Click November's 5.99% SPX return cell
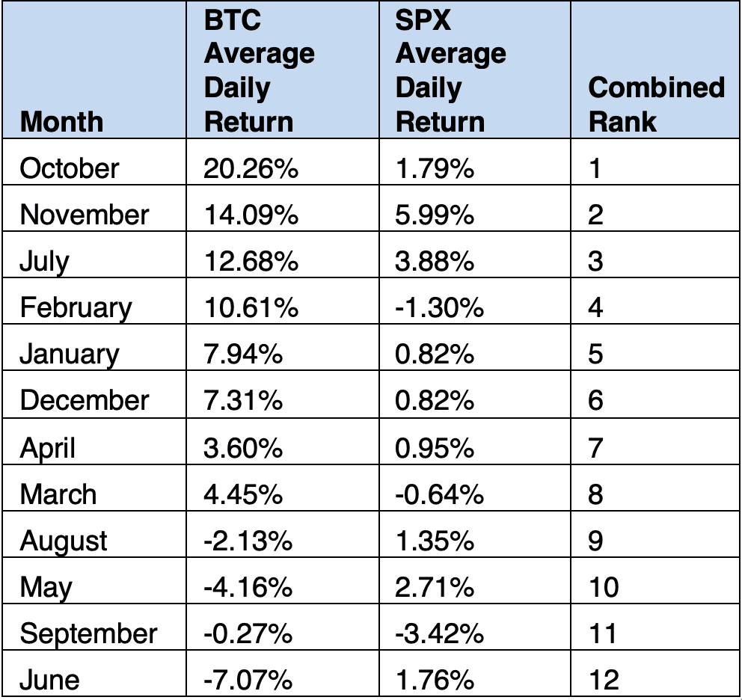The height and width of the screenshot is (700, 742). pyautogui.click(x=435, y=215)
